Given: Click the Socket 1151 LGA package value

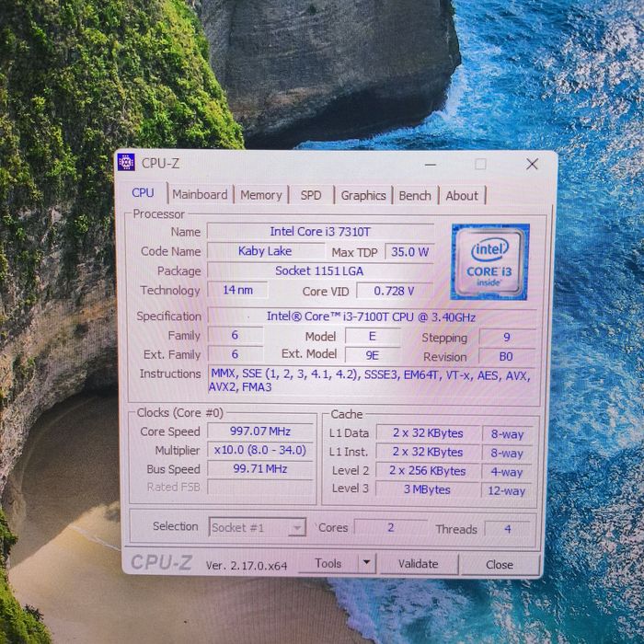Looking at the screenshot, I should [x=319, y=270].
